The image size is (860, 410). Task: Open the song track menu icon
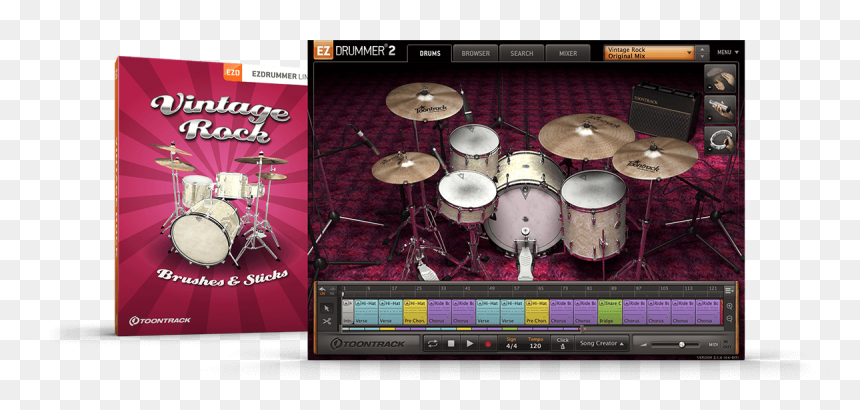tap(729, 290)
